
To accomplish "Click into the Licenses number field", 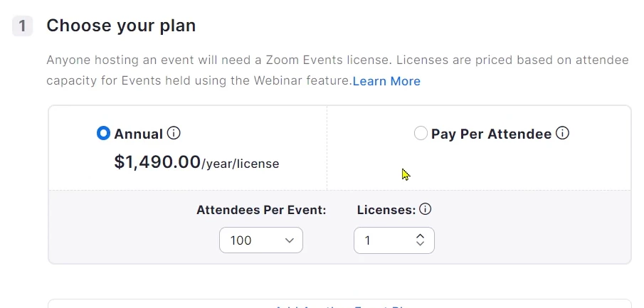I will 381,240.
